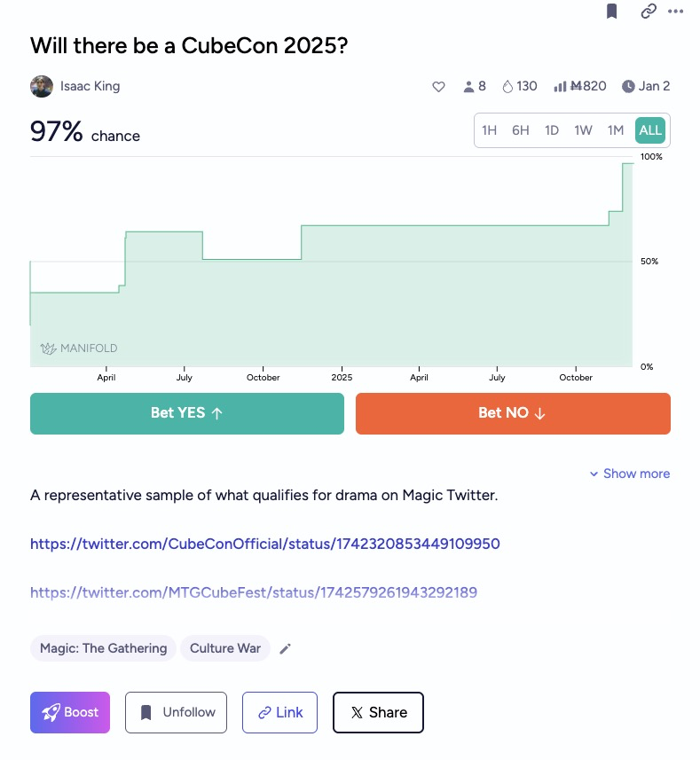Click the Bet YES button
Image resolution: width=700 pixels, height=760 pixels.
(187, 413)
